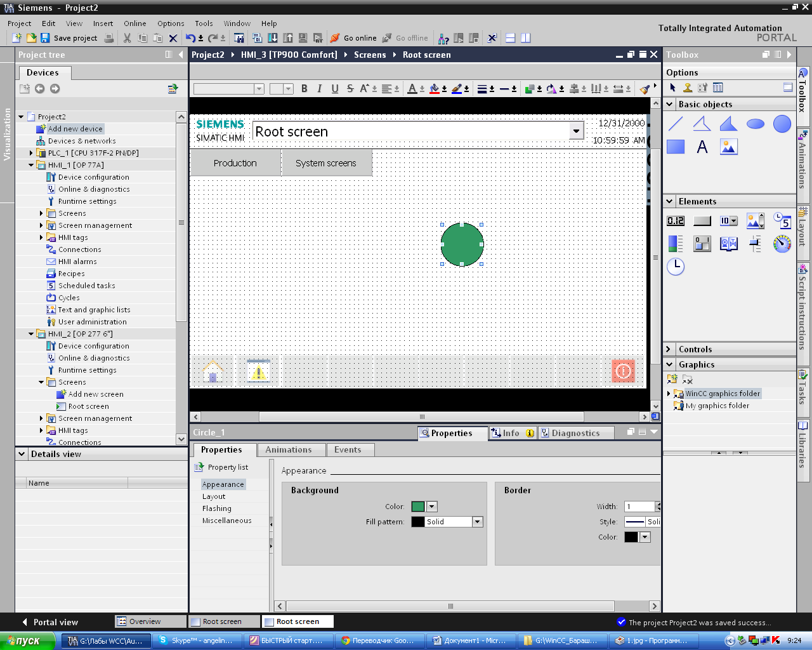Select the Text field object
The image size is (812, 650).
pos(702,147)
